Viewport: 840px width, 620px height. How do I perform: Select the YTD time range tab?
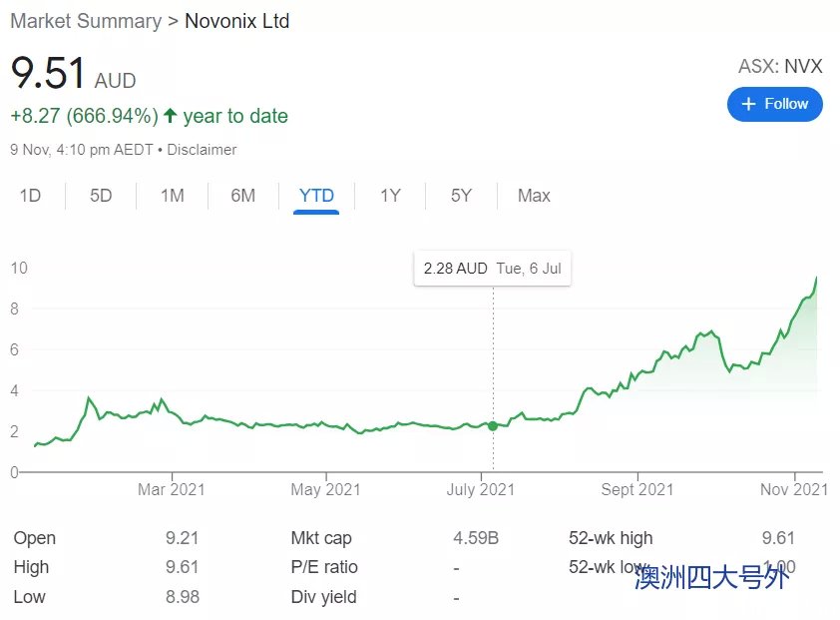[x=316, y=197]
